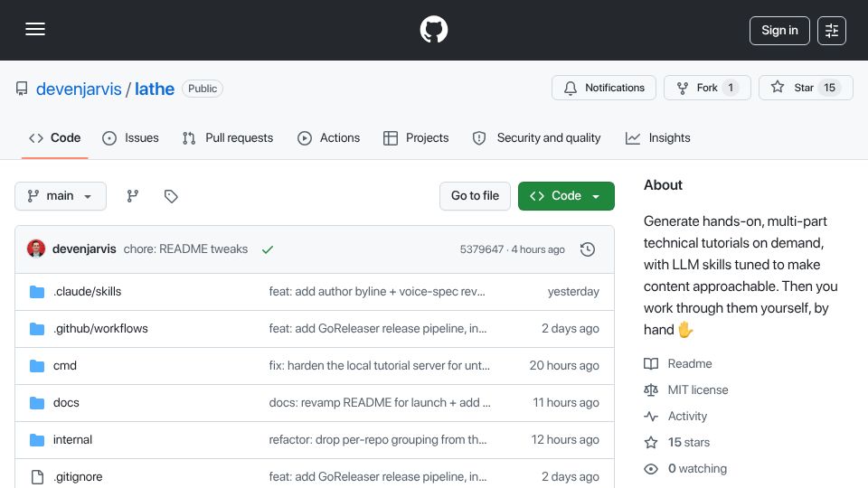Click '20 hours ago' timestamp for cmd

564,366
